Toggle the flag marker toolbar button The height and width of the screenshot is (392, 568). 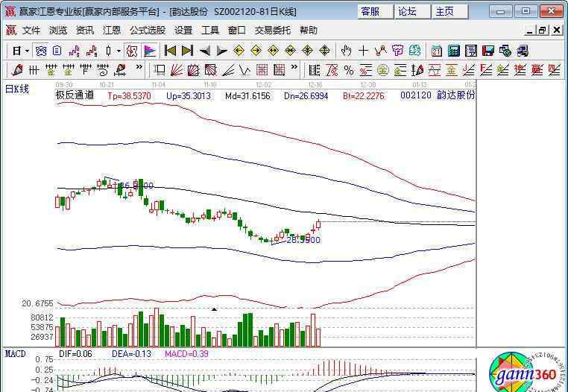(150, 51)
